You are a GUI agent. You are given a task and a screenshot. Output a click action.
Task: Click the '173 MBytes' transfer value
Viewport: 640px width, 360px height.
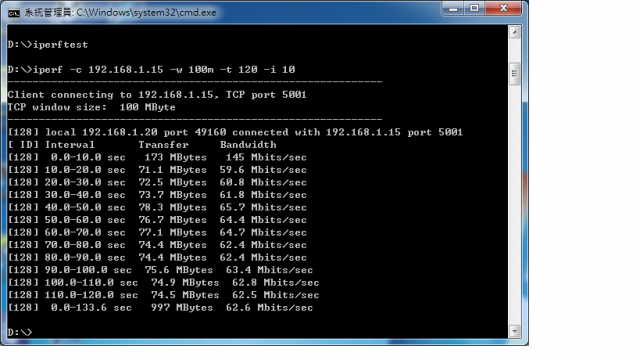176,158
